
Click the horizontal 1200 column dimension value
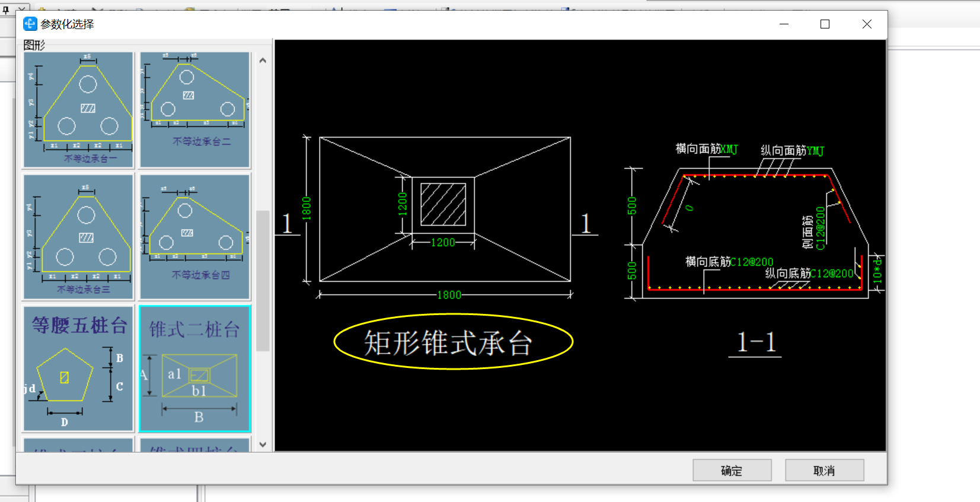pos(443,243)
